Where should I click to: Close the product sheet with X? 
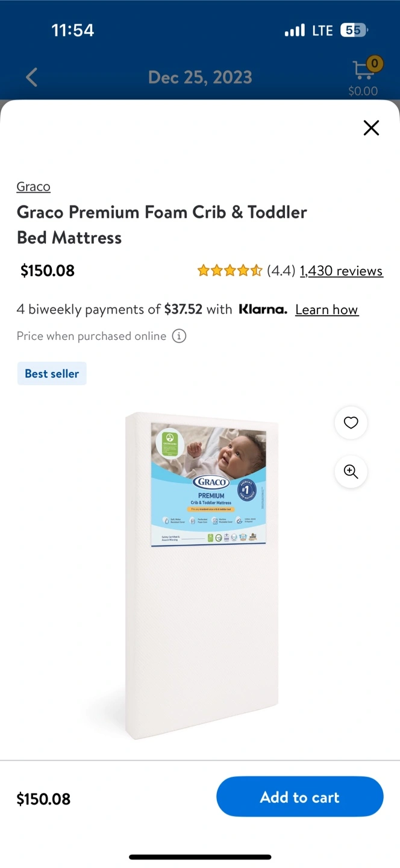[x=371, y=128]
